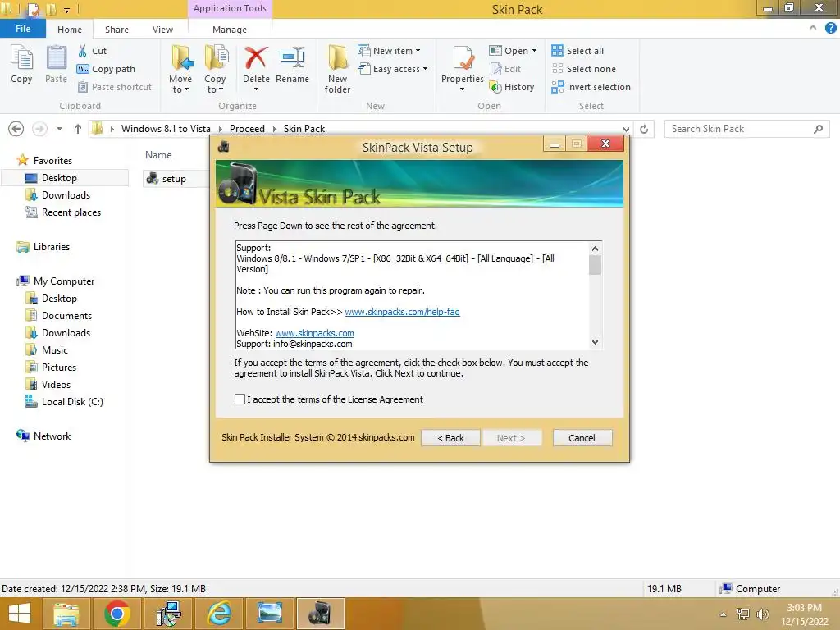Select Cut in the Clipboard group

(92, 51)
